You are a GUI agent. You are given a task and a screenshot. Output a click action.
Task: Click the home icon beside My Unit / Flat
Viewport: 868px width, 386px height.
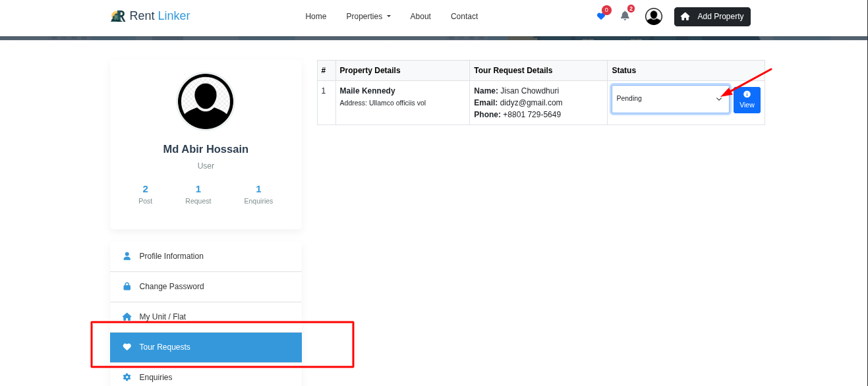point(127,317)
